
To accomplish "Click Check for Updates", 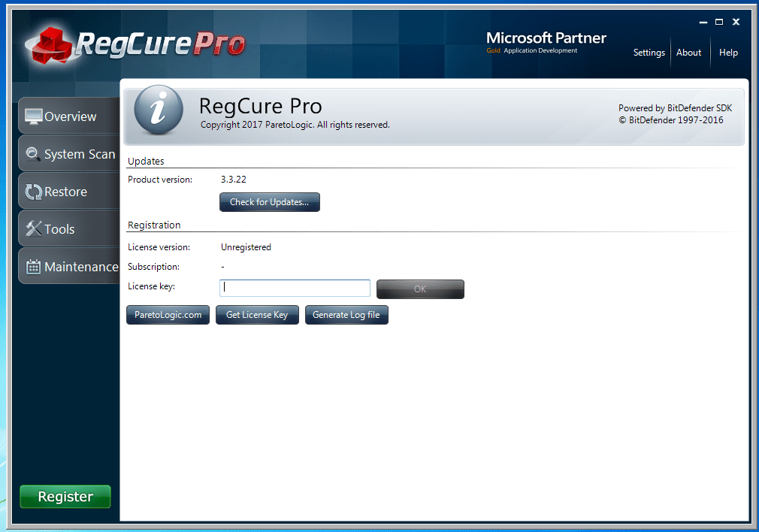I will (x=269, y=201).
